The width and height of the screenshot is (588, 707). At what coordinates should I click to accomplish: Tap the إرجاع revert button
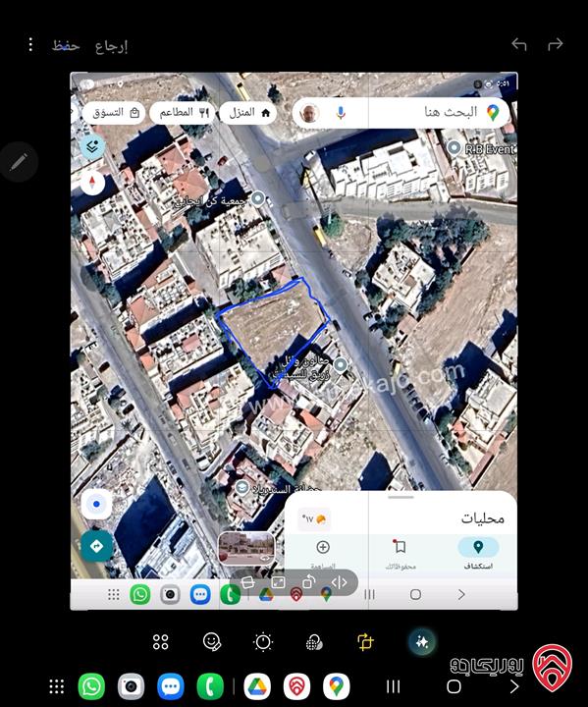coord(111,46)
